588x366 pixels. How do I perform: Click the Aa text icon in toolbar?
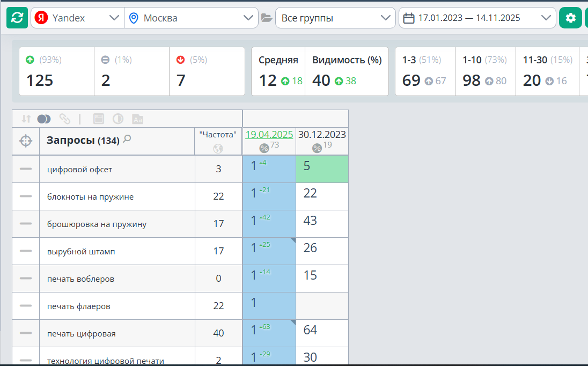[x=138, y=119]
